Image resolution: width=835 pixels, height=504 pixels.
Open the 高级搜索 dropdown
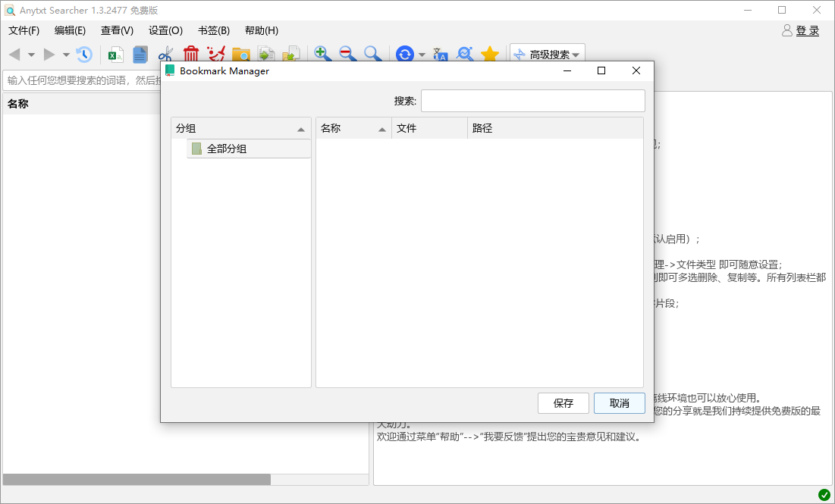(x=546, y=54)
